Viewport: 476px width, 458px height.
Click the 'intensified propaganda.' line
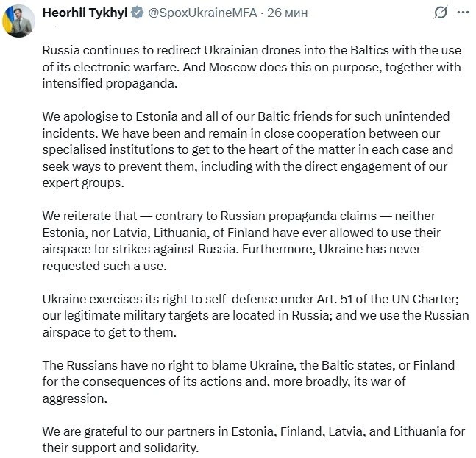click(110, 83)
